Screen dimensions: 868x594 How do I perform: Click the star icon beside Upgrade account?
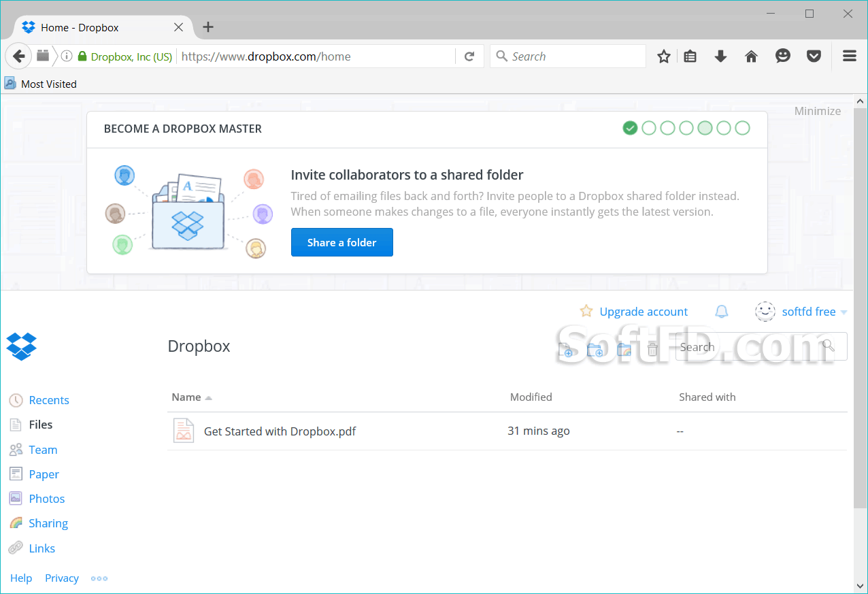coord(586,312)
